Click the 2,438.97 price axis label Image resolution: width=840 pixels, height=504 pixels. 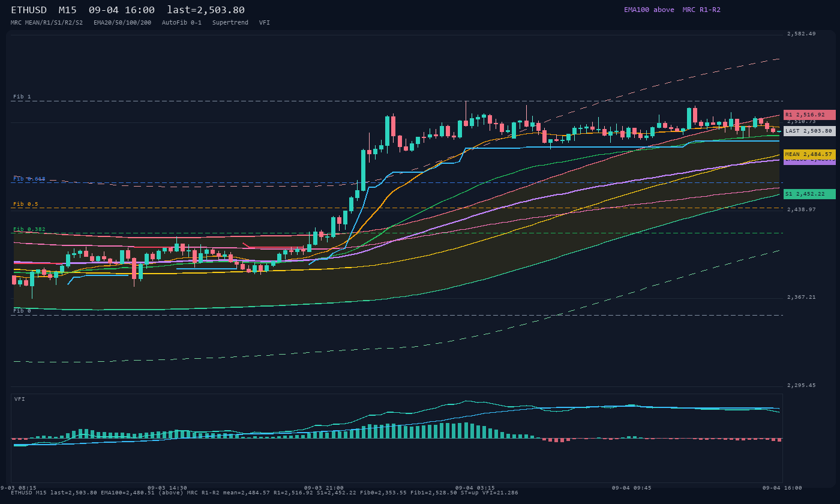click(x=802, y=209)
